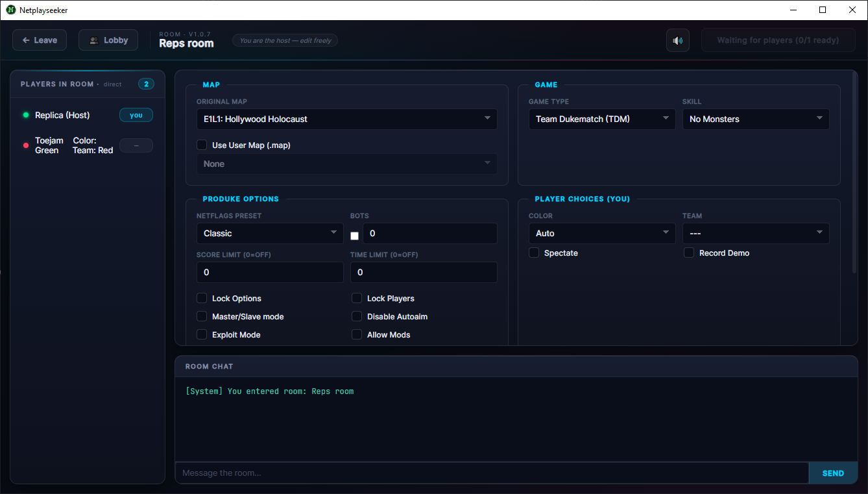This screenshot has height=494, width=868.
Task: Return to the Lobby
Action: click(x=108, y=40)
